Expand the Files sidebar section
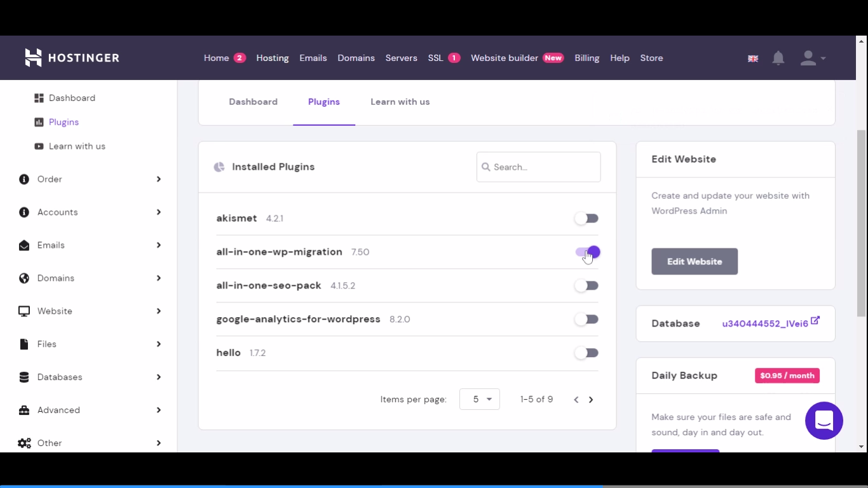 (158, 344)
